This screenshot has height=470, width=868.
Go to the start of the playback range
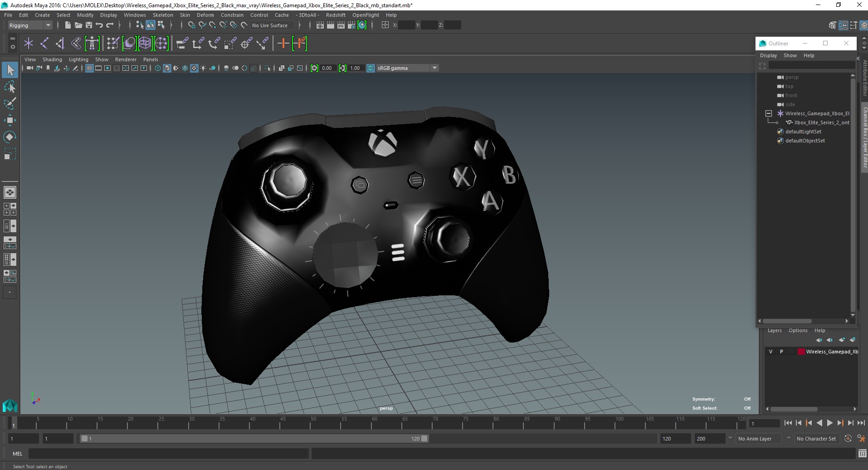coord(788,423)
